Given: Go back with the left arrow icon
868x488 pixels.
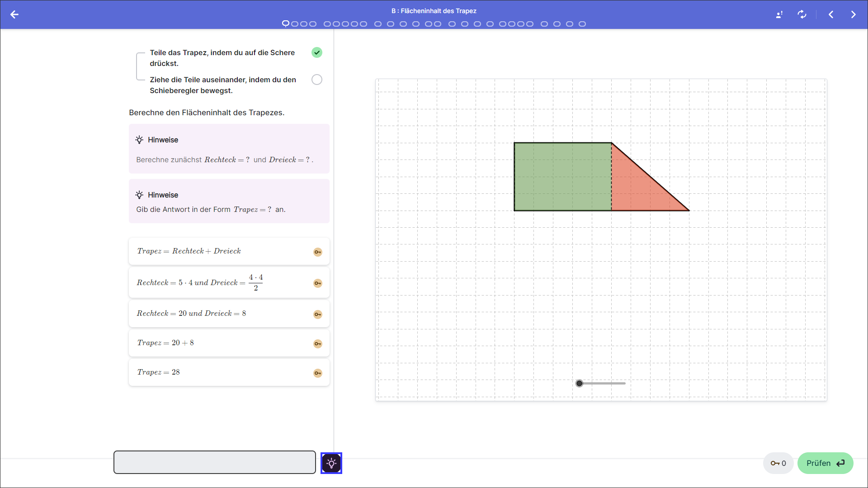Looking at the screenshot, I should [14, 14].
